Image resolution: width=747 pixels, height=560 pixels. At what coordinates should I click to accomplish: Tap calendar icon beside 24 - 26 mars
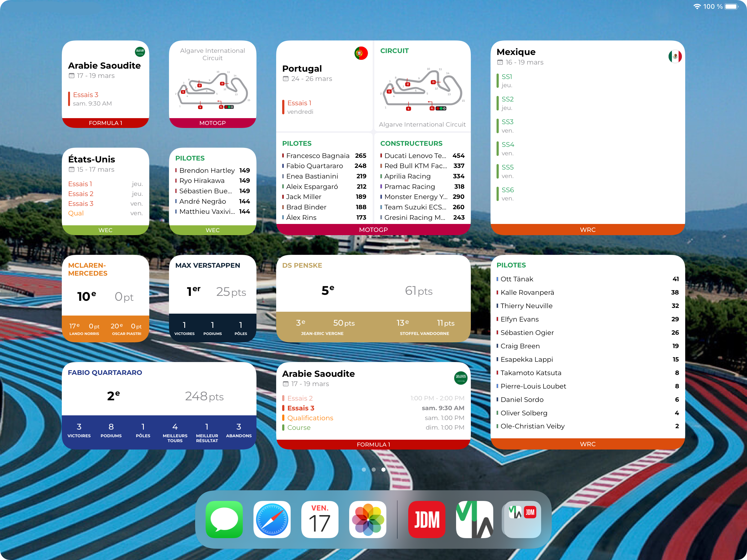point(286,79)
